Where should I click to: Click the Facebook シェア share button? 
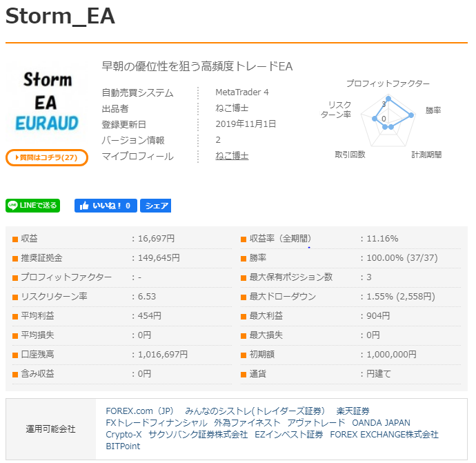tap(155, 206)
